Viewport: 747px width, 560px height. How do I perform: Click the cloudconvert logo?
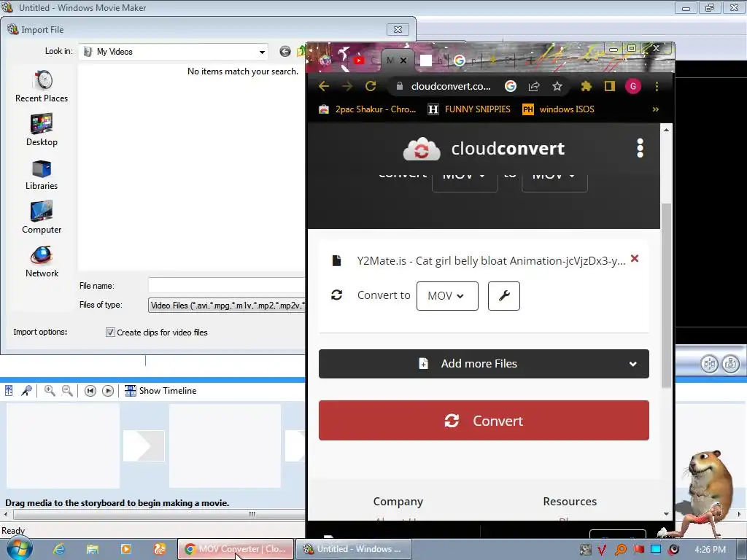click(x=484, y=149)
